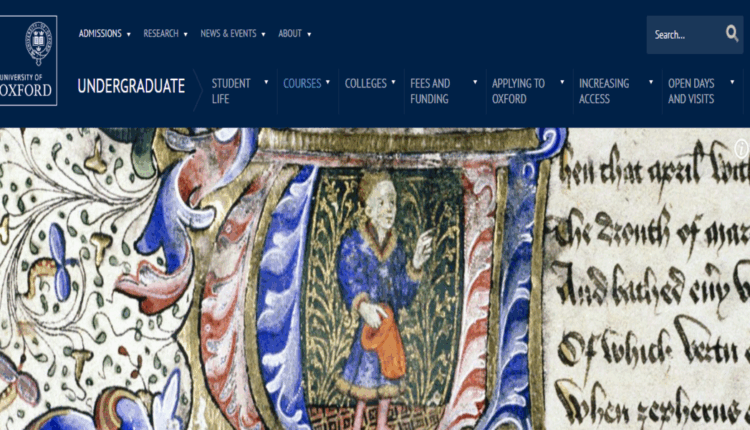
Task: Open the Courses menu item
Action: point(302,83)
